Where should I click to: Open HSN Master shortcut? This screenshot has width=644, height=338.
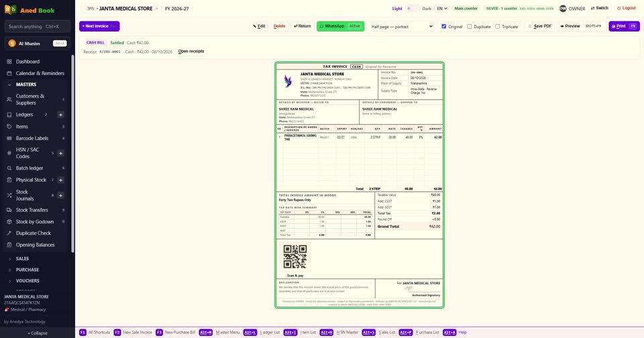(x=339, y=332)
